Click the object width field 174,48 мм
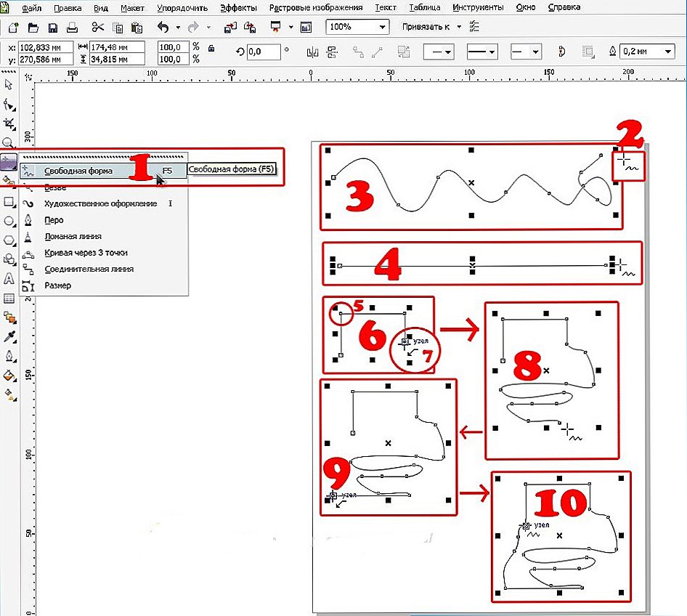The image size is (687, 616). pyautogui.click(x=117, y=47)
